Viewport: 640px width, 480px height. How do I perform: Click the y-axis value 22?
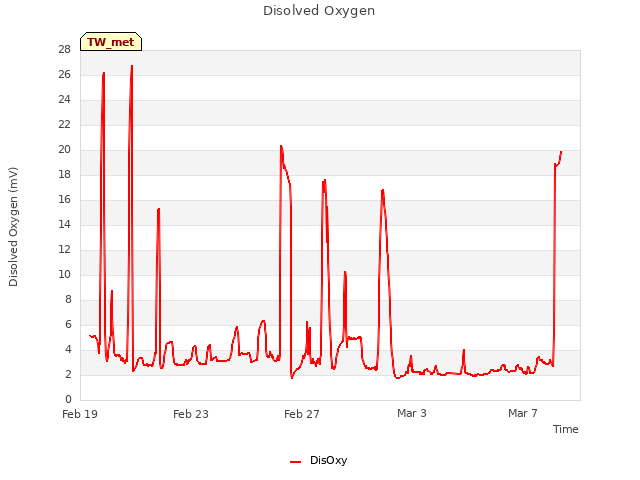tap(64, 124)
